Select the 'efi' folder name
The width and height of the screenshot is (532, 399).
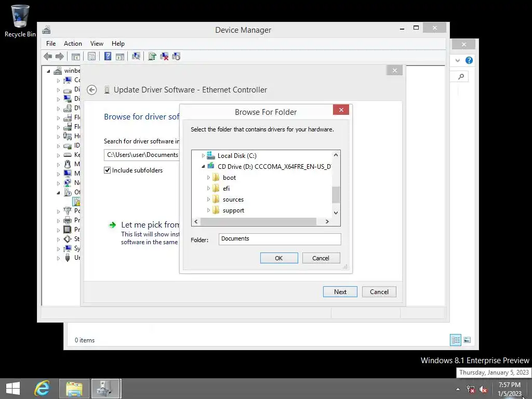(226, 188)
